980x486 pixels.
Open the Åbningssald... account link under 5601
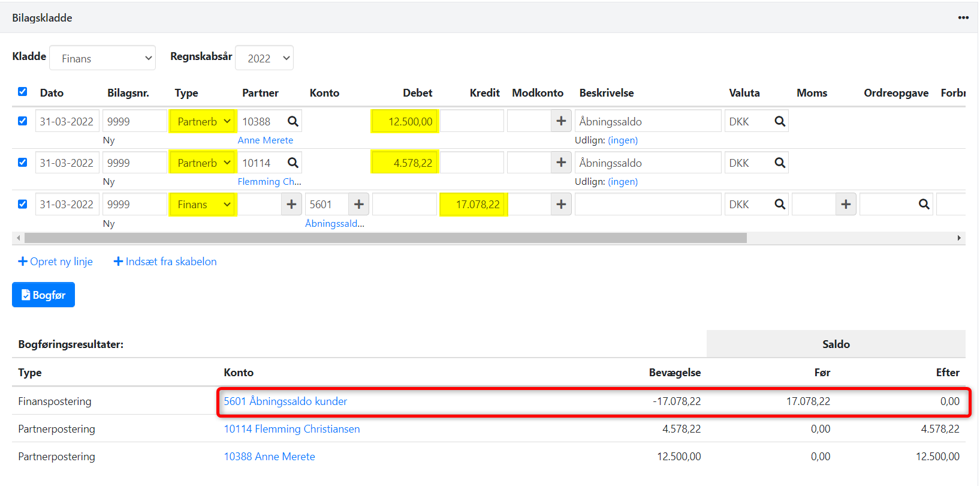[x=334, y=223]
